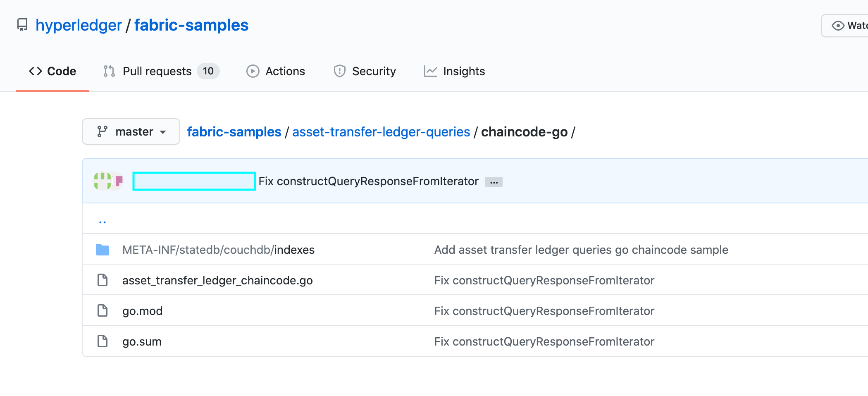Open the hyperledger organization link
The height and width of the screenshot is (396, 868).
point(78,25)
